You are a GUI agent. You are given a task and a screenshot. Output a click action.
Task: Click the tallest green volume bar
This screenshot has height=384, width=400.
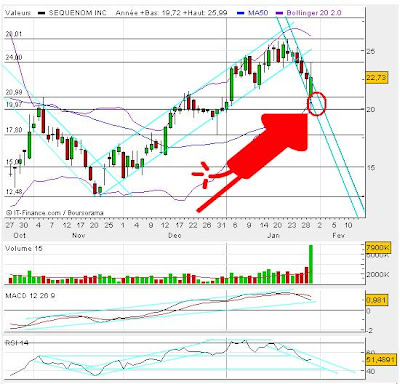(x=311, y=264)
